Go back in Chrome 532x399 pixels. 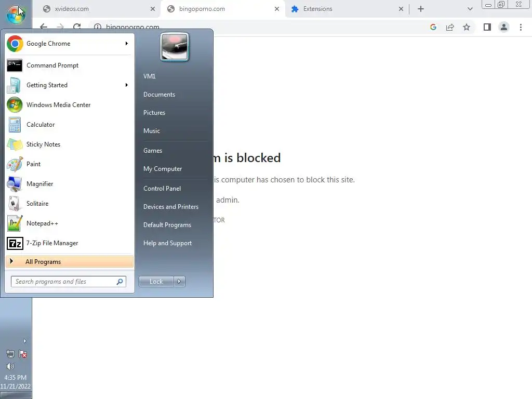tap(44, 27)
